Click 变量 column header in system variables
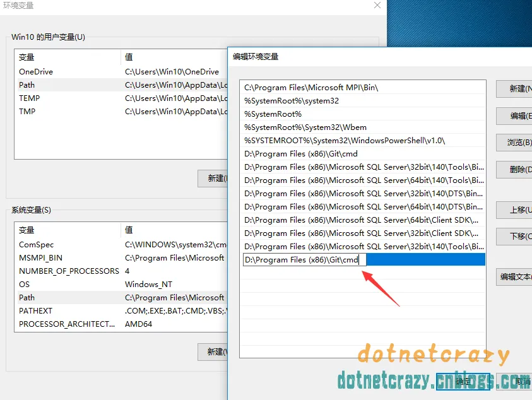 coord(68,230)
